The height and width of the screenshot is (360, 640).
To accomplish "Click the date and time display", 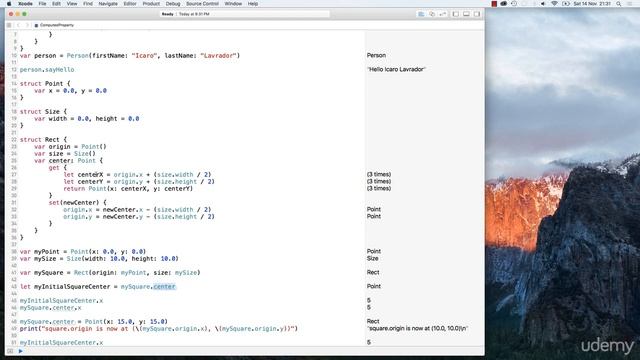I will point(592,4).
